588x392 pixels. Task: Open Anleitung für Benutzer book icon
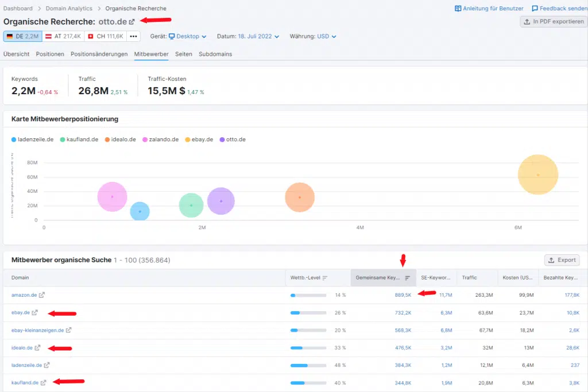[x=458, y=9]
